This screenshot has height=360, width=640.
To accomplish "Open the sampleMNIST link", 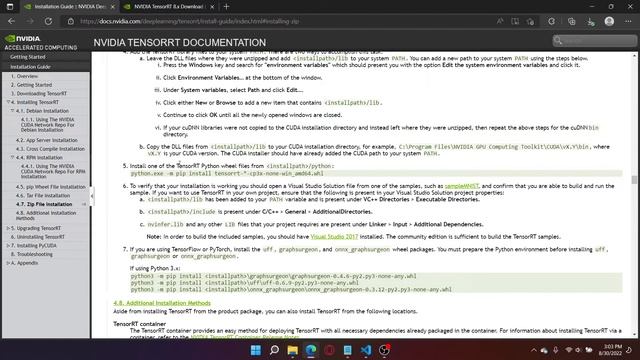I will coord(461,186).
